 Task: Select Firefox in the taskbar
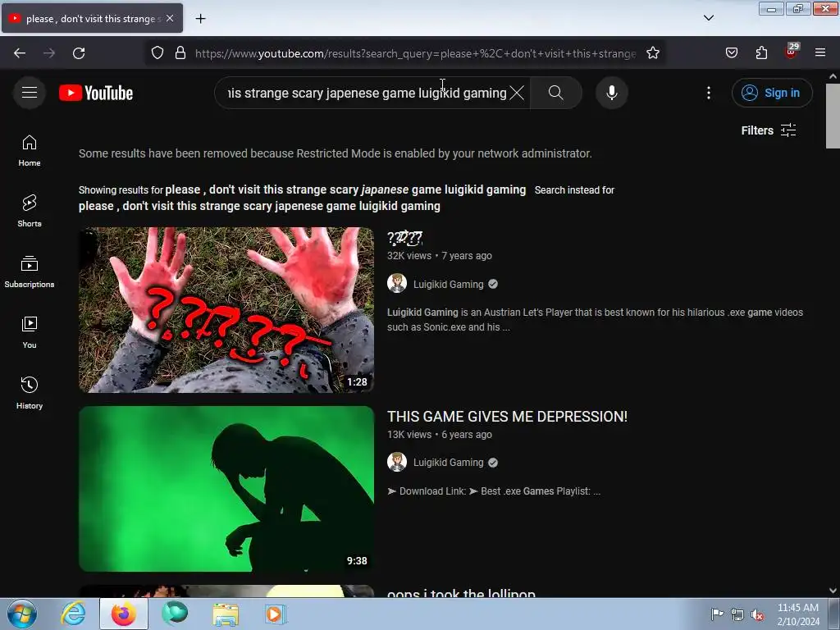pos(124,614)
